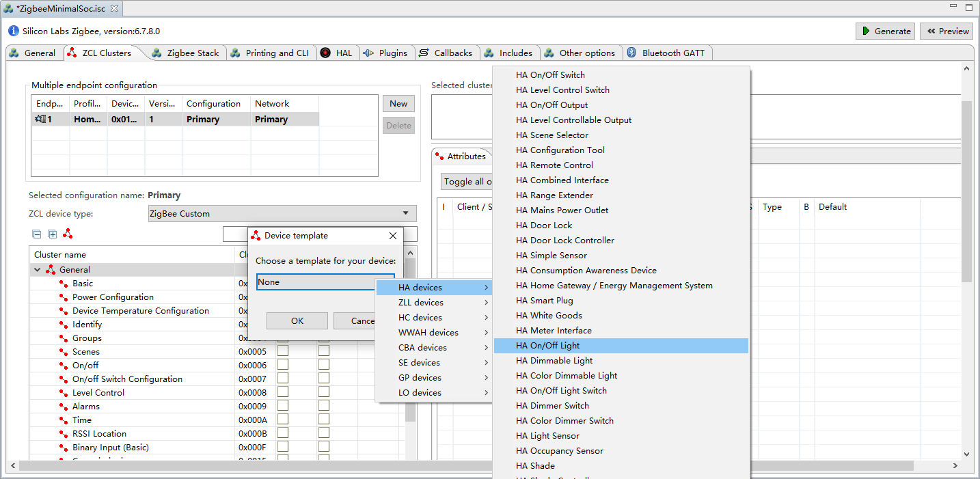Click the info icon beside Silicon Labs Zigbee version
Screen dimensions: 980x479
click(x=14, y=31)
